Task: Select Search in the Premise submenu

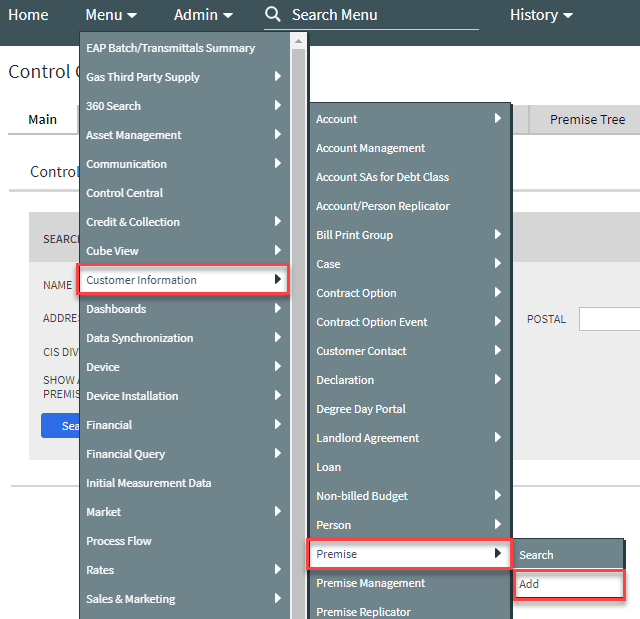Action: tap(568, 555)
